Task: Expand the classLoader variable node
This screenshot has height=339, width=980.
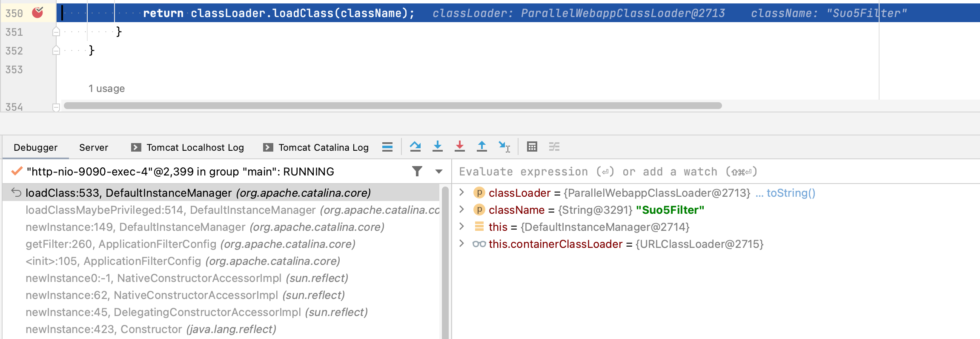Action: pyautogui.click(x=462, y=192)
